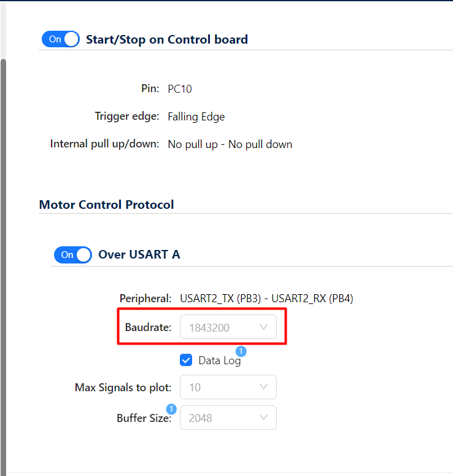Click the Baudrate field label
The width and height of the screenshot is (453, 476).
click(x=148, y=327)
